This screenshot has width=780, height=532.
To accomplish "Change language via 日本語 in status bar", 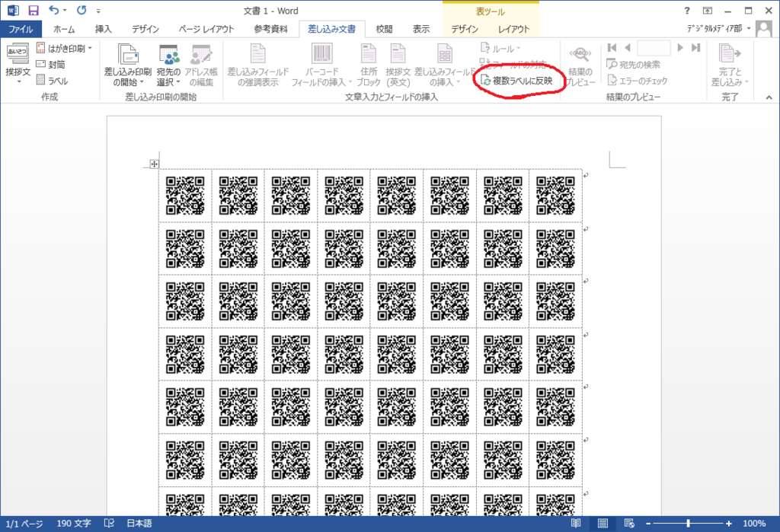I will (139, 524).
